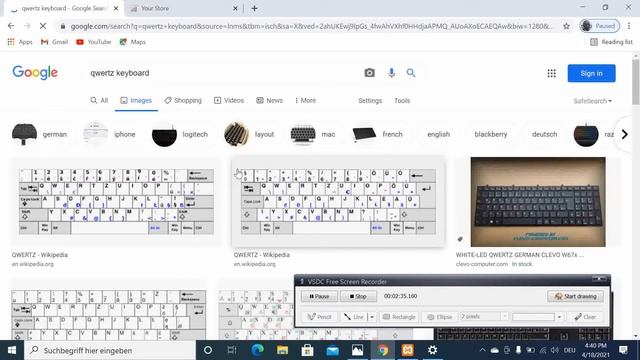The image size is (640, 360).
Task: Search by image camera icon
Action: click(369, 73)
